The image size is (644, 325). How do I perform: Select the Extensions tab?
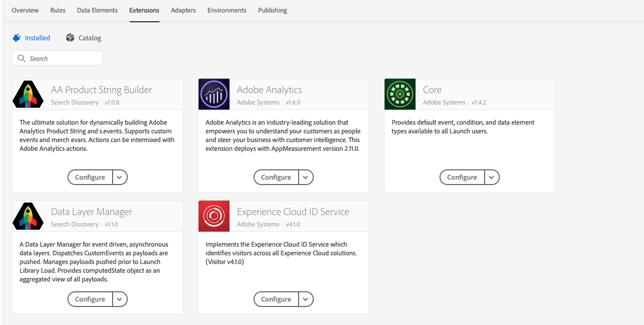click(144, 10)
